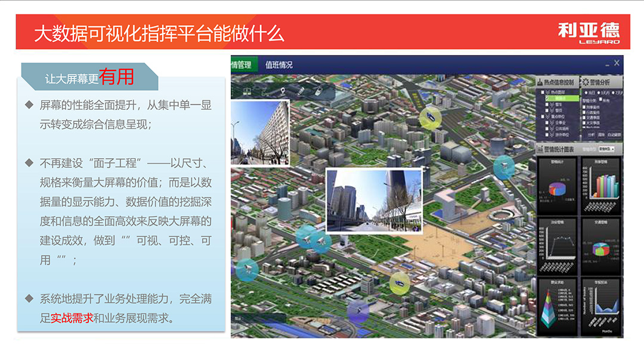Screen dimensions: 644x363
Task: Open the chart type dropdown in 警情统计图表
Action: 606,149
